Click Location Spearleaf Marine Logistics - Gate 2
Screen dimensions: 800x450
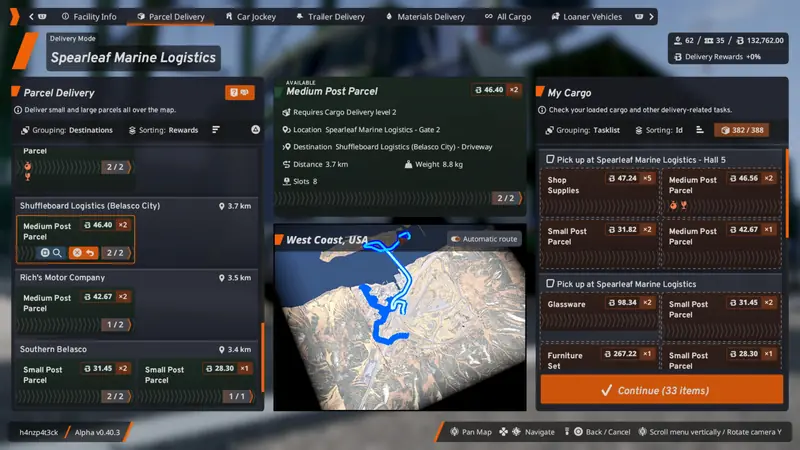[361, 130]
